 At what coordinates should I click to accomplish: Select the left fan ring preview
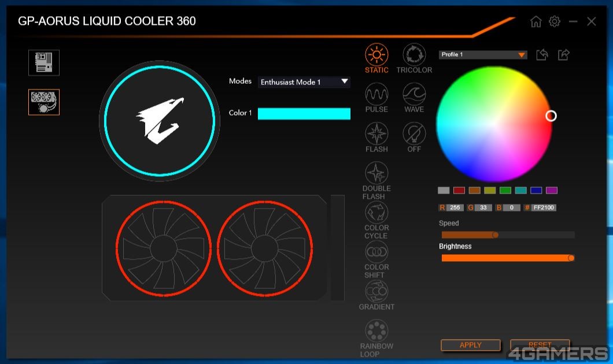[x=164, y=248]
